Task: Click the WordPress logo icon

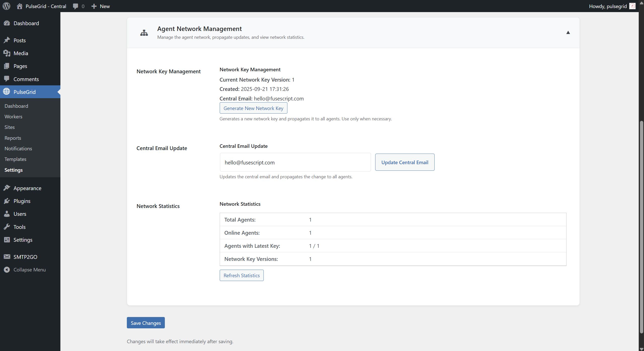Action: [x=7, y=6]
